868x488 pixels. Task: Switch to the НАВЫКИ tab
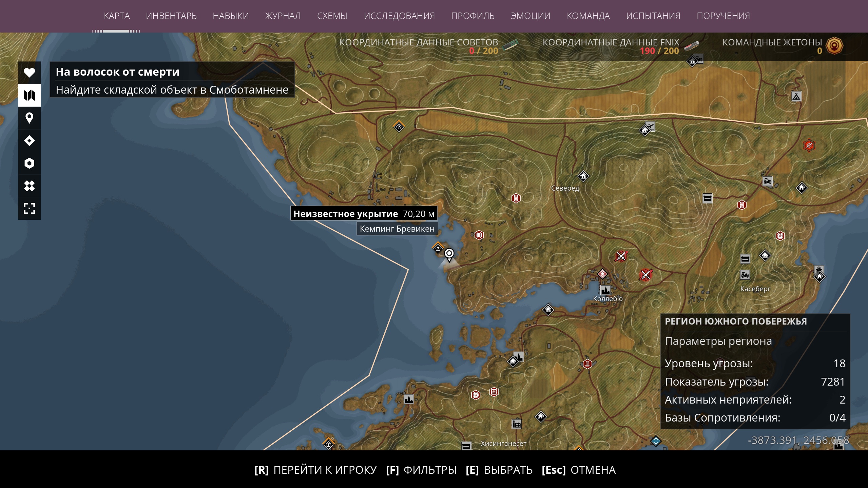point(231,16)
